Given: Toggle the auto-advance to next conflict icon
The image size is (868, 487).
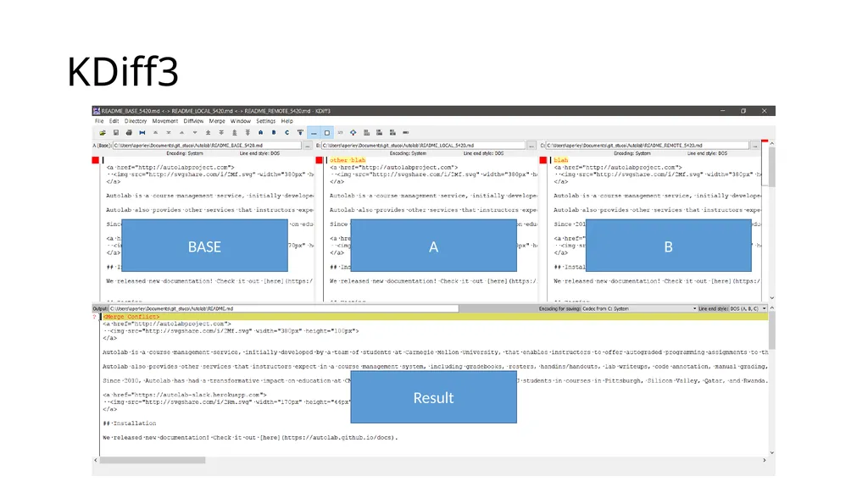Looking at the screenshot, I should pyautogui.click(x=300, y=133).
